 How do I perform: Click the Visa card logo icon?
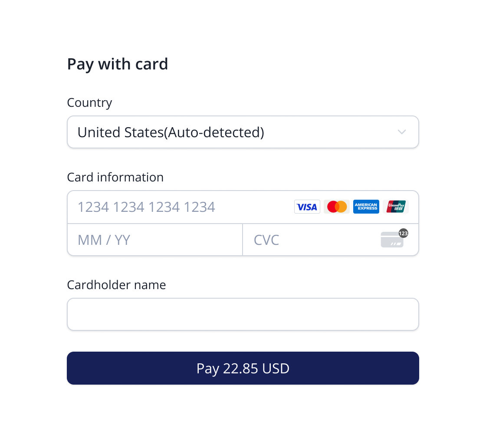tap(307, 207)
